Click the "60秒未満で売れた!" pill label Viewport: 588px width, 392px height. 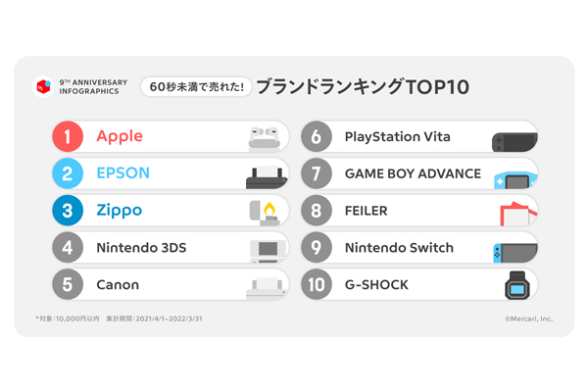tap(196, 87)
